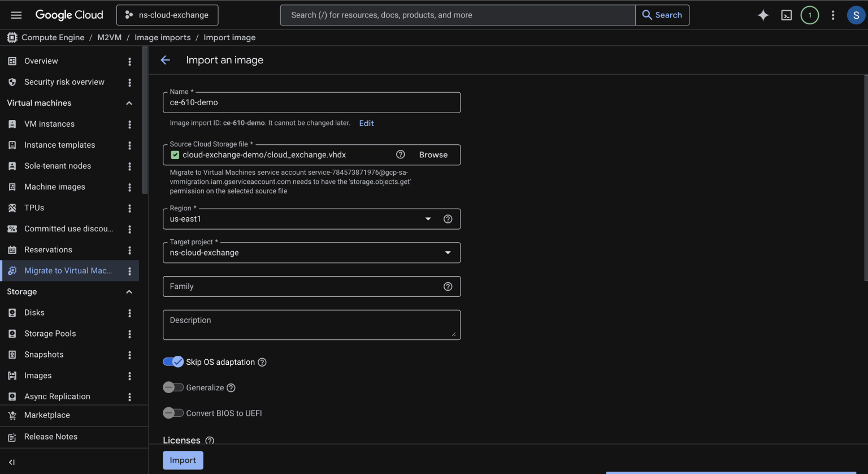
Task: Click the Description text area
Action: [x=311, y=325]
